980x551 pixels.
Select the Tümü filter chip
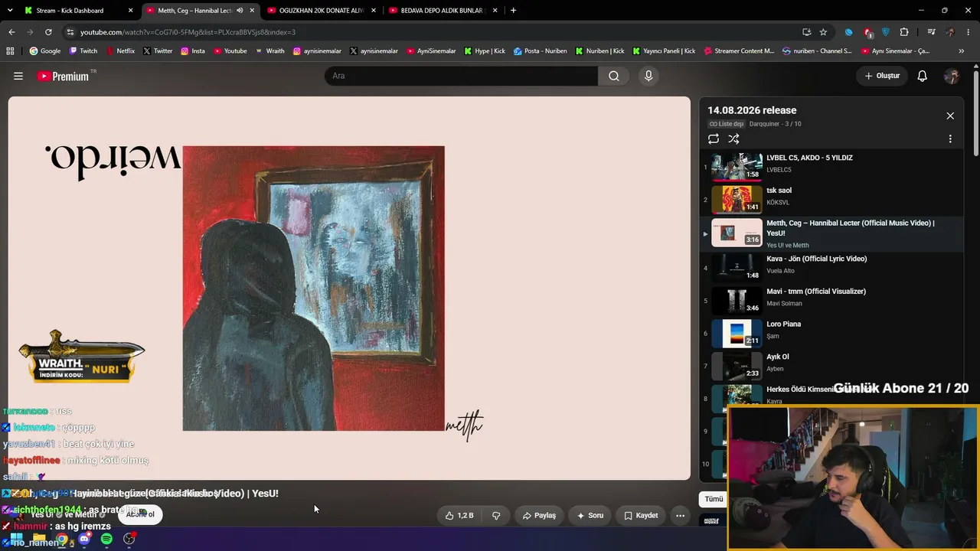[x=714, y=499]
